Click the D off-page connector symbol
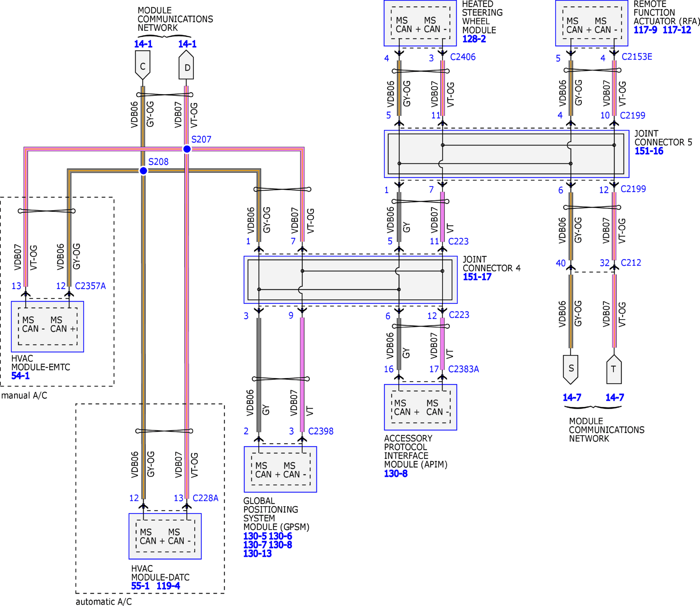 (186, 65)
